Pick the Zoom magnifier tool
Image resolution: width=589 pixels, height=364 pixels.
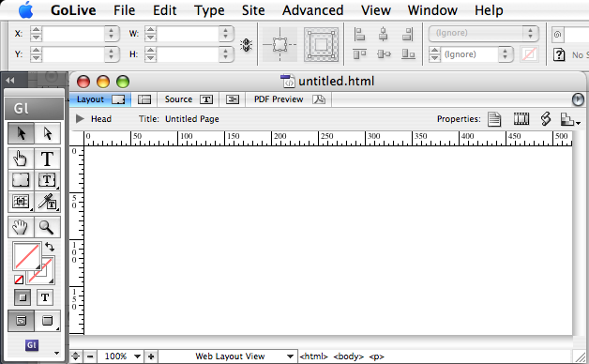pos(47,227)
